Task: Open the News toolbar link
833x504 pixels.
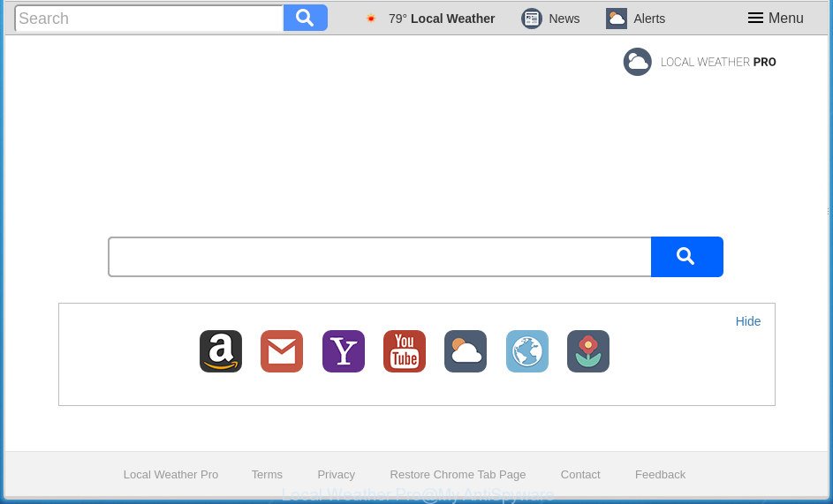Action: (x=564, y=19)
